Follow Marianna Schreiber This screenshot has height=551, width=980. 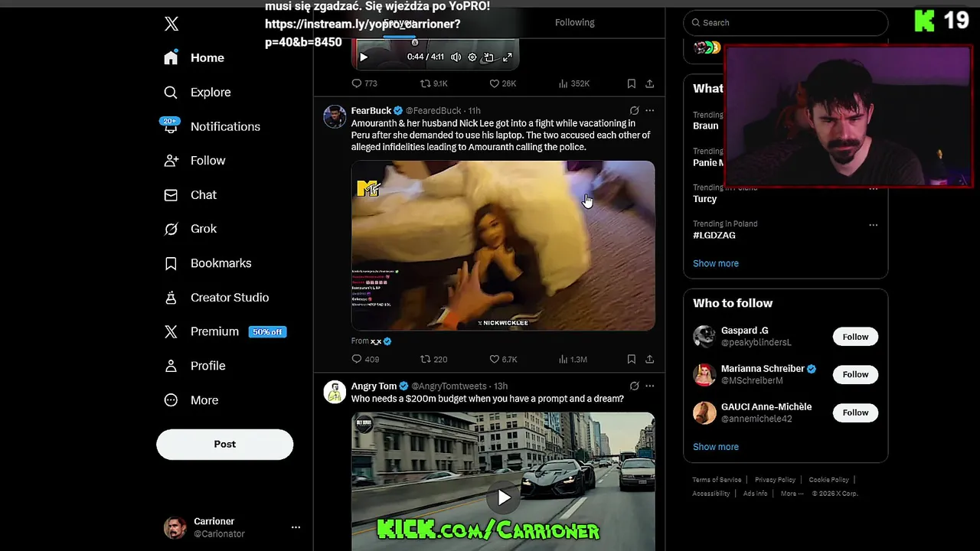(x=855, y=374)
